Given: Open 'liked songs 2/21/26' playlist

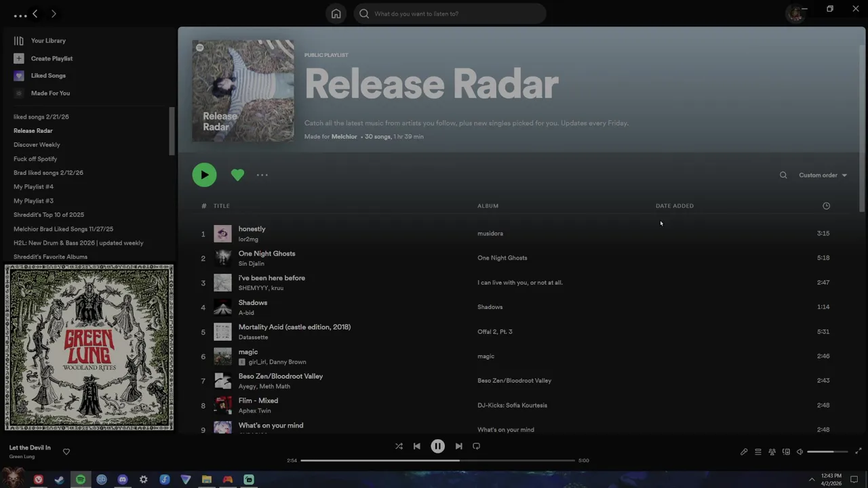Looking at the screenshot, I should coord(41,117).
